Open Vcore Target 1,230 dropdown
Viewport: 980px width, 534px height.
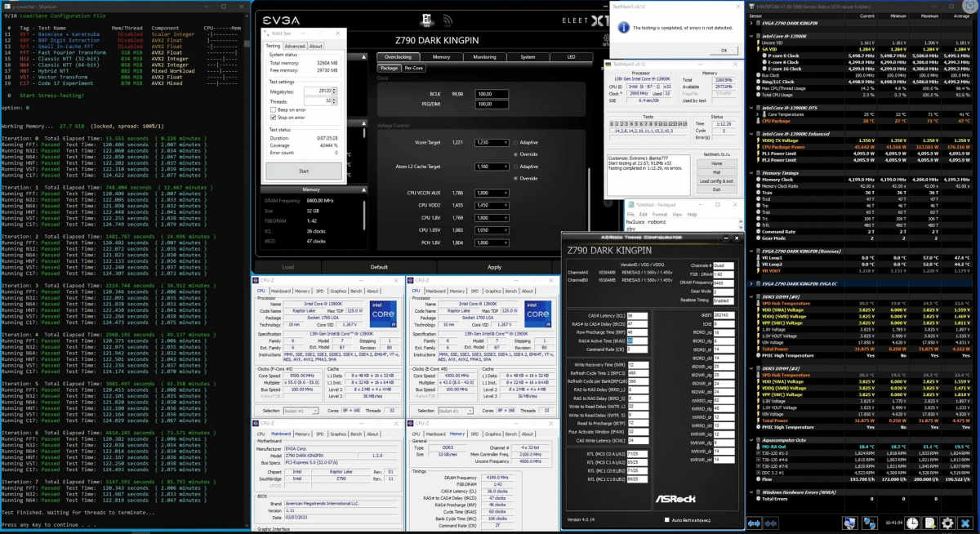pos(492,142)
